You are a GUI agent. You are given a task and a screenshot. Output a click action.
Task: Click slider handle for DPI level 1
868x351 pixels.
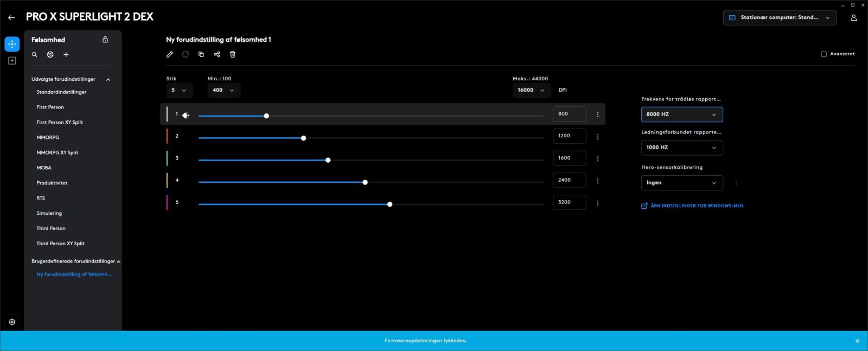tap(266, 116)
